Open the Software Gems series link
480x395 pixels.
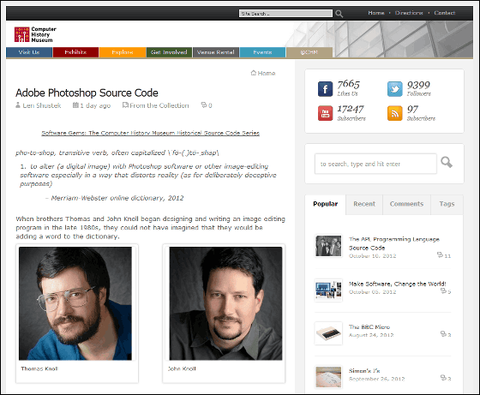[150, 133]
